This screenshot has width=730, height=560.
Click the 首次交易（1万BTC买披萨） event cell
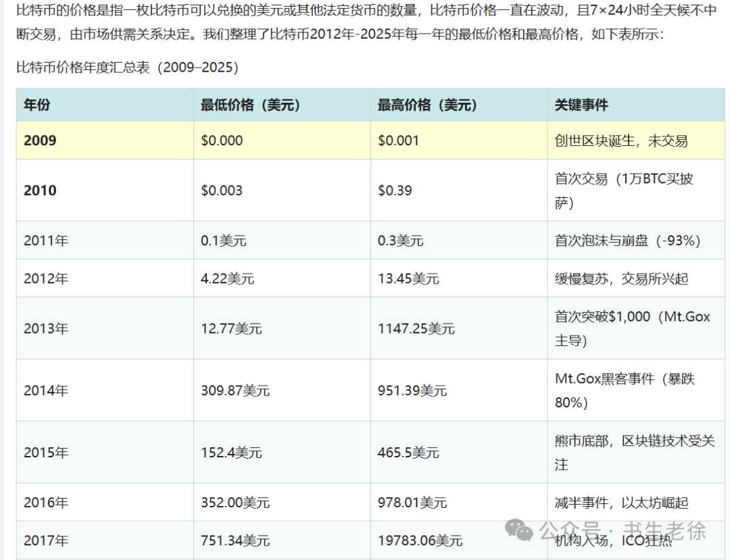636,190
